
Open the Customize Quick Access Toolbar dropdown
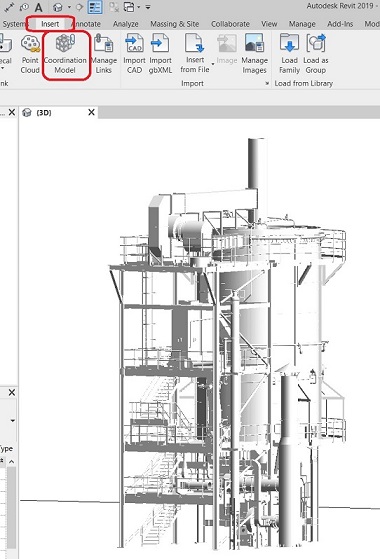click(x=148, y=7)
